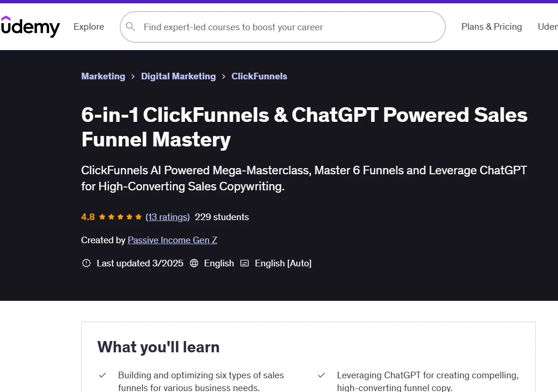Open the Explore menu
The width and height of the screenshot is (558, 392).
(x=89, y=27)
